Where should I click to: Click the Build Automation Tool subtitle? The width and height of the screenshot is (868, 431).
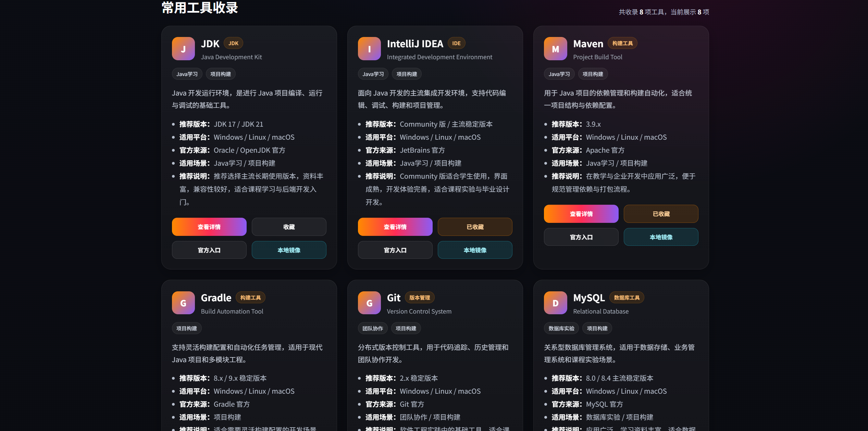[x=232, y=311]
